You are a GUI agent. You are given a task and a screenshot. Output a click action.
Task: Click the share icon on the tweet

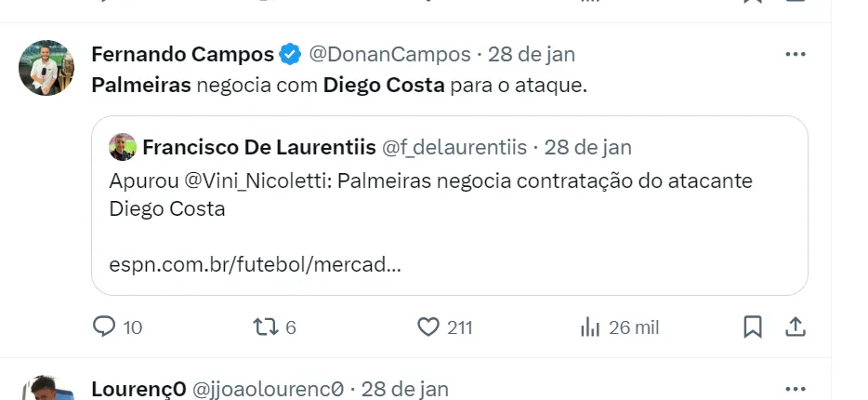coord(796,327)
